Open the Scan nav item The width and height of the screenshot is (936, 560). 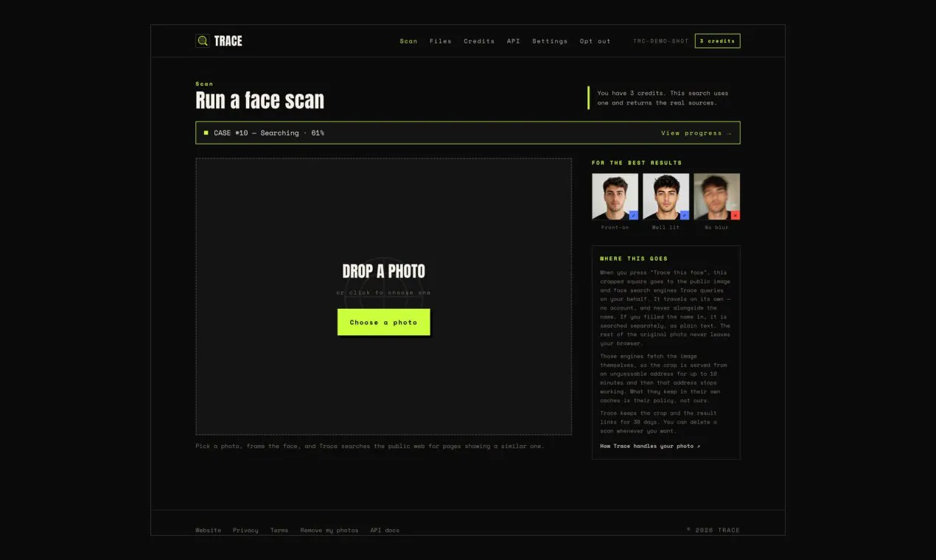click(408, 41)
